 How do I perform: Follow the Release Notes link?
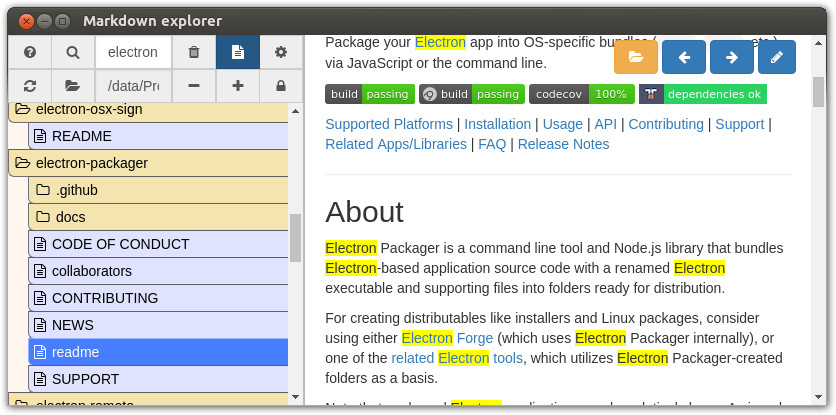point(563,144)
